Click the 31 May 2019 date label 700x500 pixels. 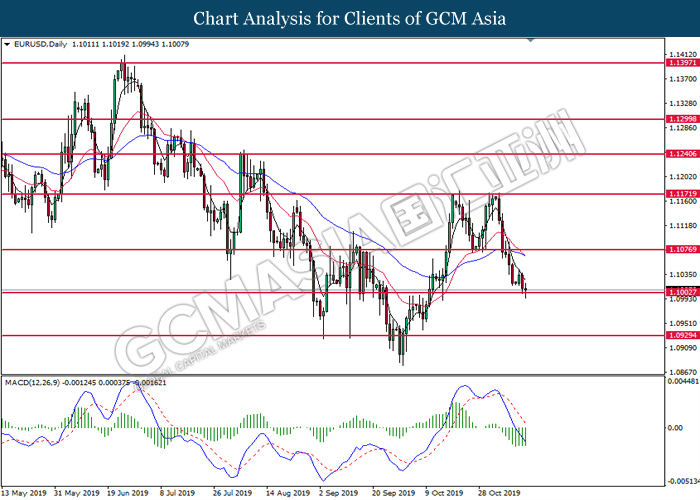tap(76, 493)
